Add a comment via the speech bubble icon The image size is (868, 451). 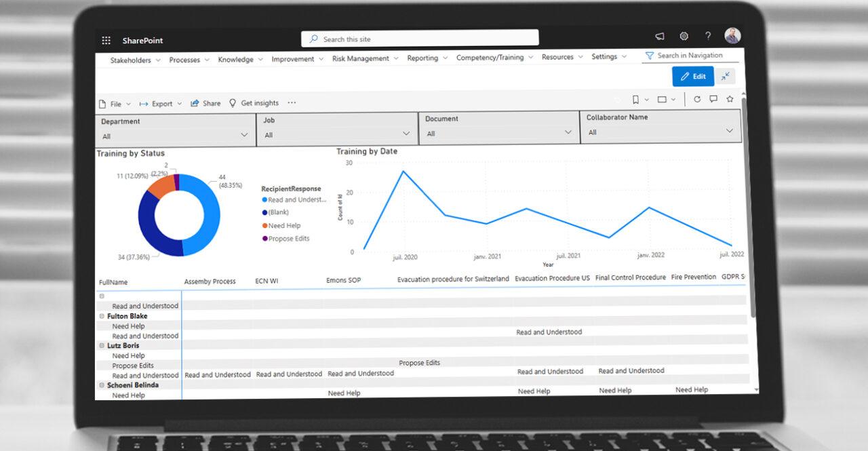coord(713,99)
